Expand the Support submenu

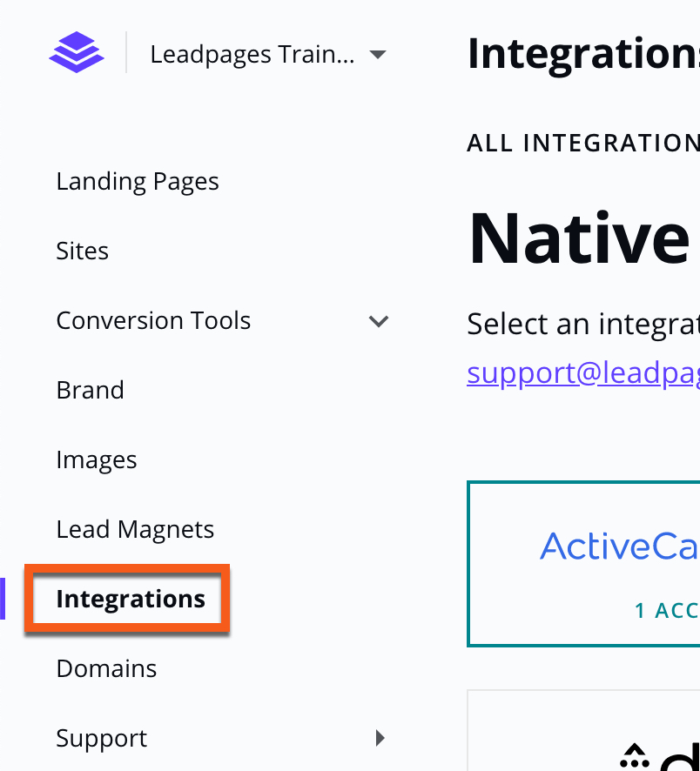click(380, 737)
